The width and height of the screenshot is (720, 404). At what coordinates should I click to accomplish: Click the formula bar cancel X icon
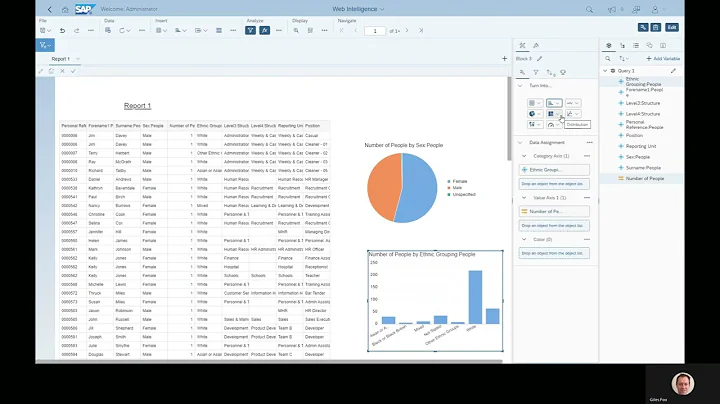click(x=62, y=71)
